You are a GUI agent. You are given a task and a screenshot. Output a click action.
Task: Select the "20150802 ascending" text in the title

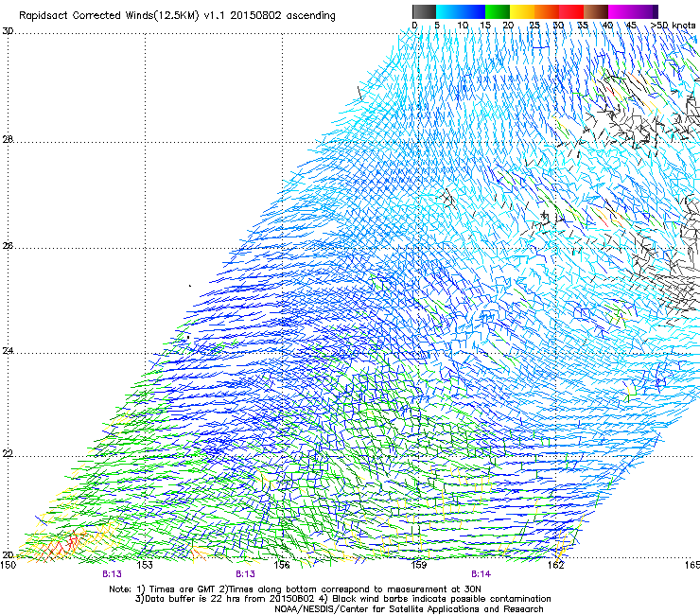click(x=283, y=16)
